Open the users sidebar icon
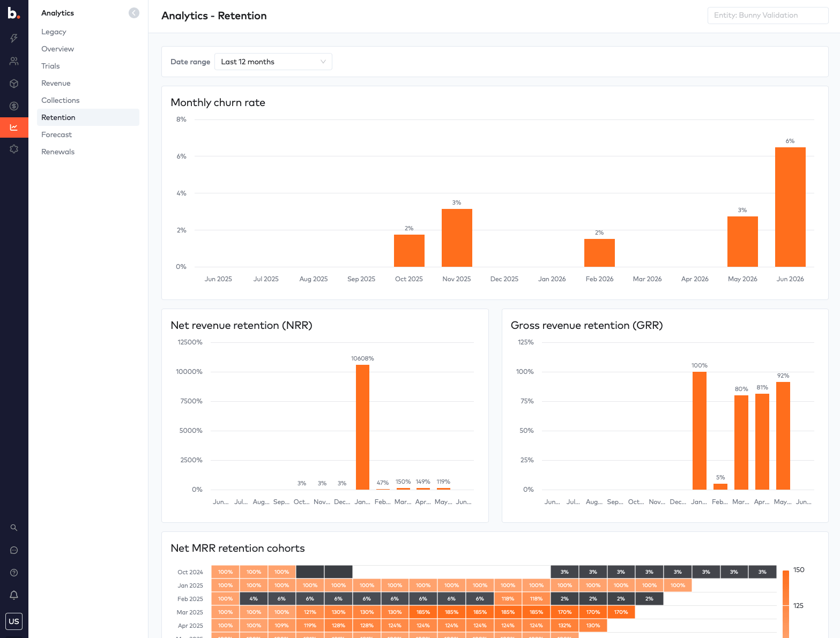This screenshot has width=840, height=638. point(14,61)
